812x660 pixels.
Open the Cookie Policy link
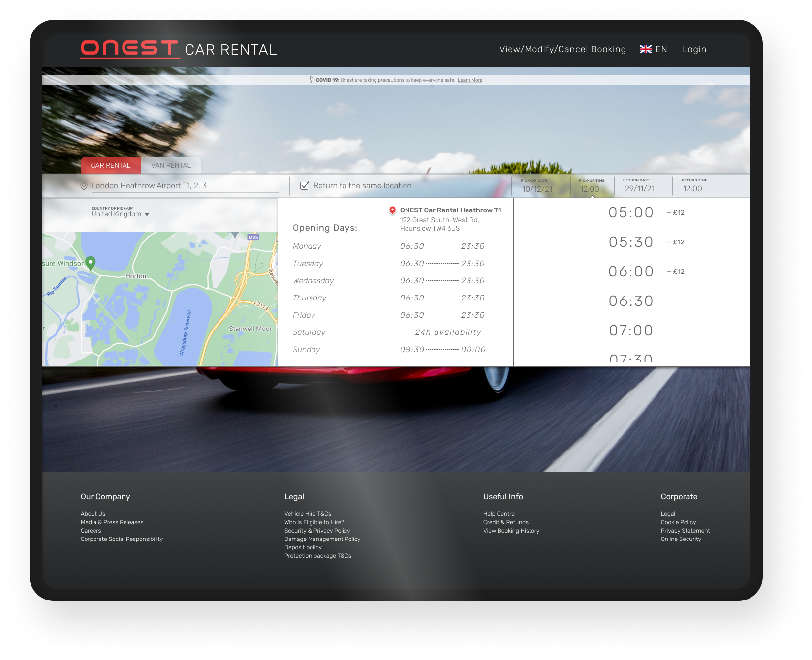click(679, 522)
